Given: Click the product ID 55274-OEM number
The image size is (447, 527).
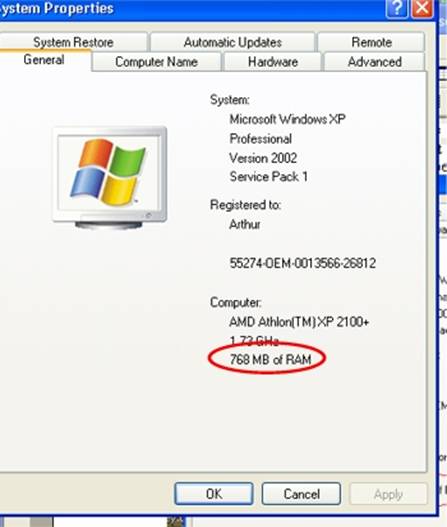Looking at the screenshot, I should [x=302, y=263].
